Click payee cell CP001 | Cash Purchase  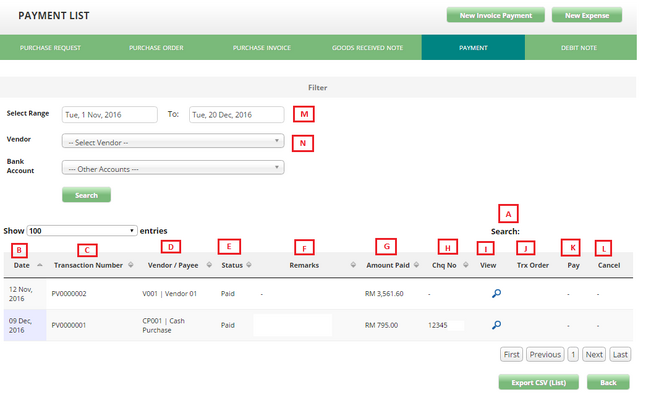(x=164, y=325)
